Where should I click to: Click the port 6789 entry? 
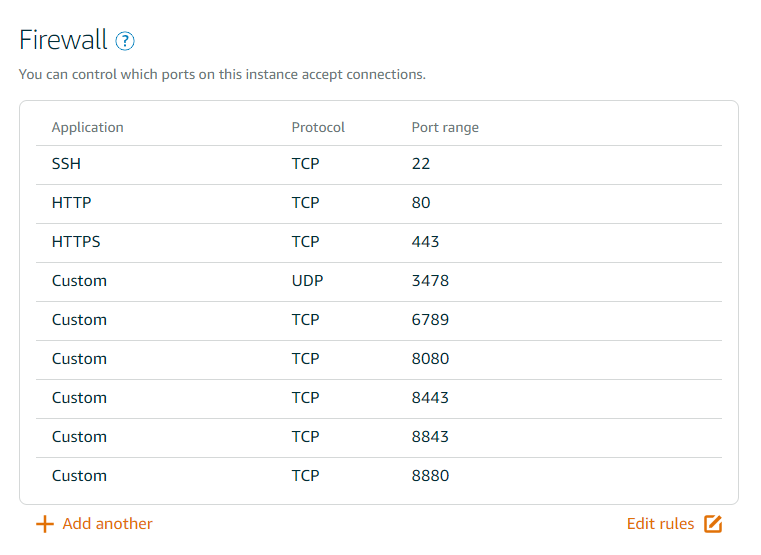coord(430,320)
